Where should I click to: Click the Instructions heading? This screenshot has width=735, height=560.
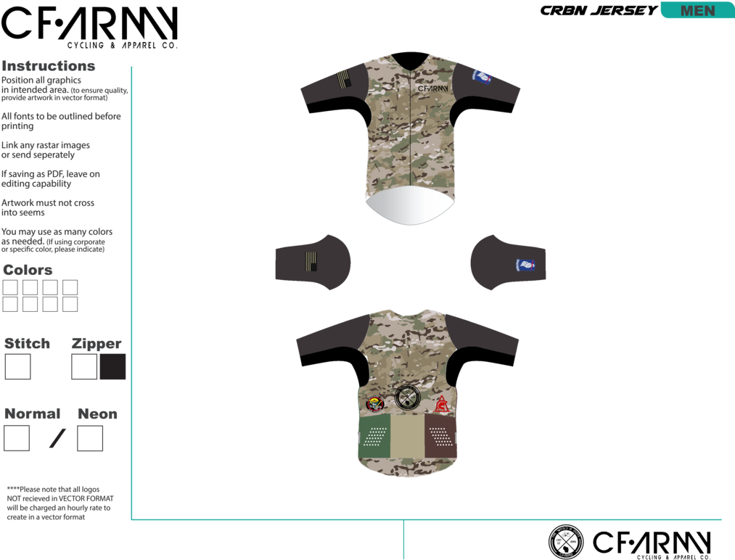click(49, 66)
